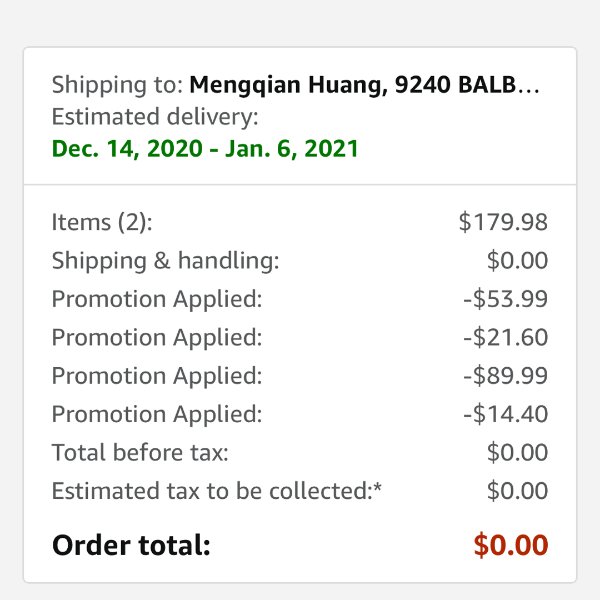
Task: Click the Estimated delivery label
Action: tap(155, 117)
